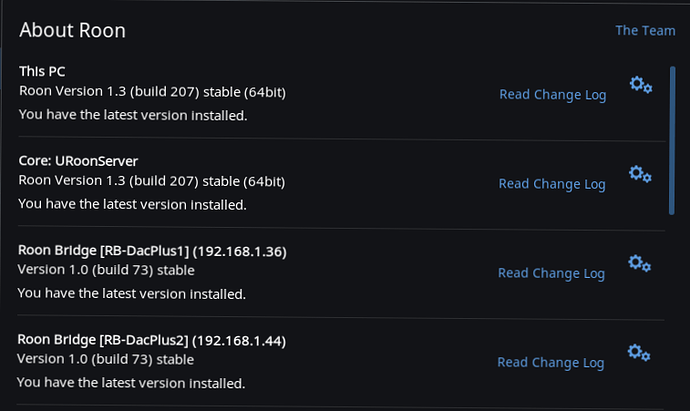This screenshot has height=411, width=690.
Task: Click the About Roon heading
Action: click(73, 30)
